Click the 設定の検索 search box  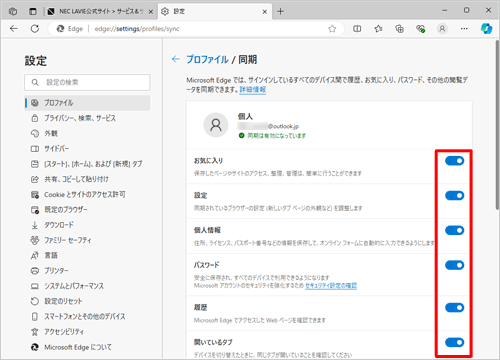(x=87, y=82)
